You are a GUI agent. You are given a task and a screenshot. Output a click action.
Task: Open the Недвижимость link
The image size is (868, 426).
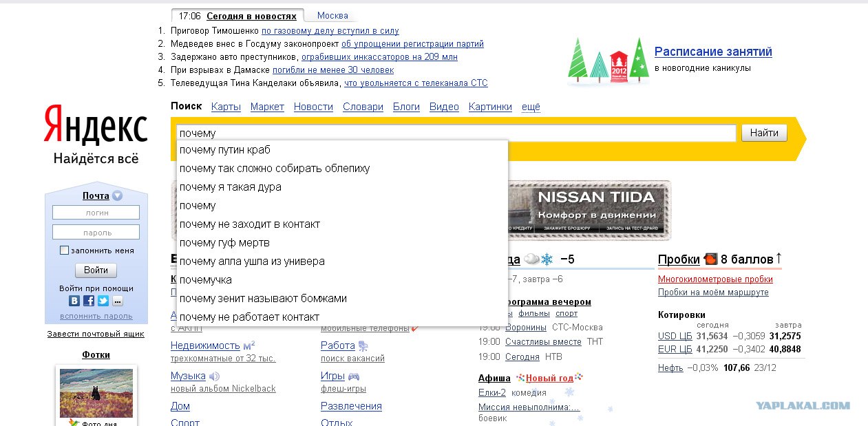point(205,345)
